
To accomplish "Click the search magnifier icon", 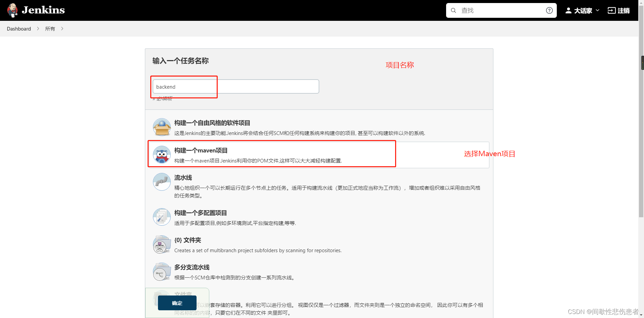I will pyautogui.click(x=453, y=10).
